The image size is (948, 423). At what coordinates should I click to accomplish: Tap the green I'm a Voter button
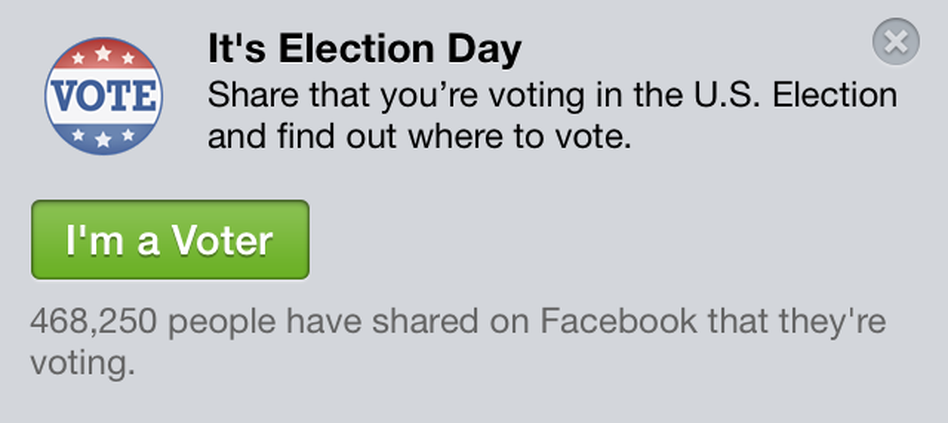coord(170,240)
